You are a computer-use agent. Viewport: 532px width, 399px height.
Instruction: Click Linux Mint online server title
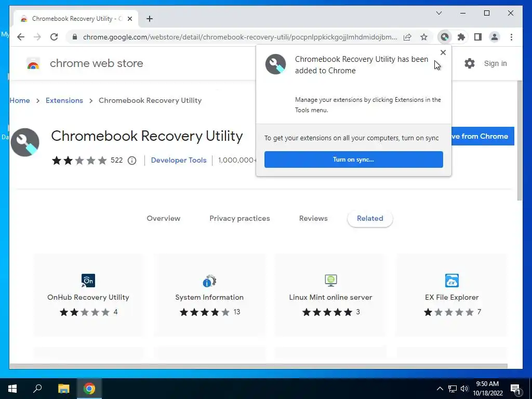pyautogui.click(x=331, y=297)
